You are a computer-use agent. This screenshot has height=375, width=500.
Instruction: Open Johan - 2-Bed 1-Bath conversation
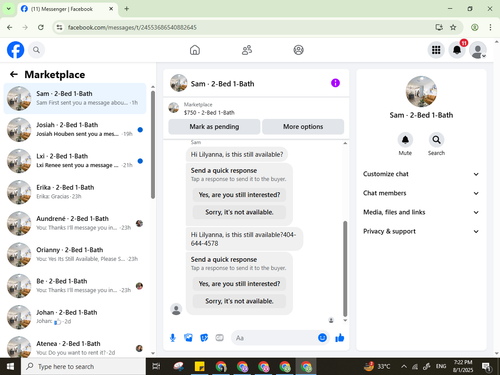point(75,317)
